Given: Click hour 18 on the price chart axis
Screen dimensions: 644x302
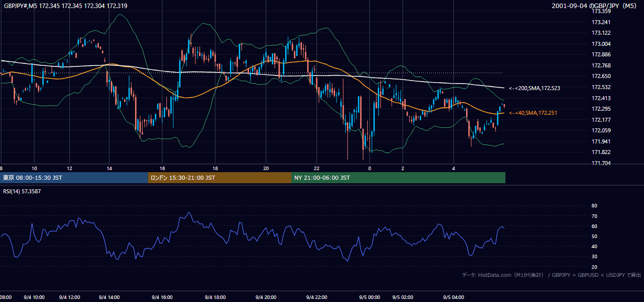Looking at the screenshot, I should [x=215, y=168].
